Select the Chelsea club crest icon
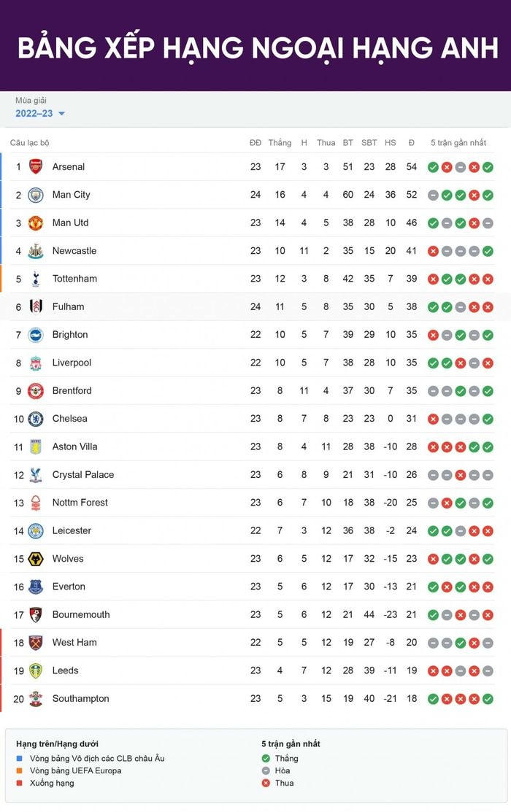The width and height of the screenshot is (511, 812). (36, 419)
